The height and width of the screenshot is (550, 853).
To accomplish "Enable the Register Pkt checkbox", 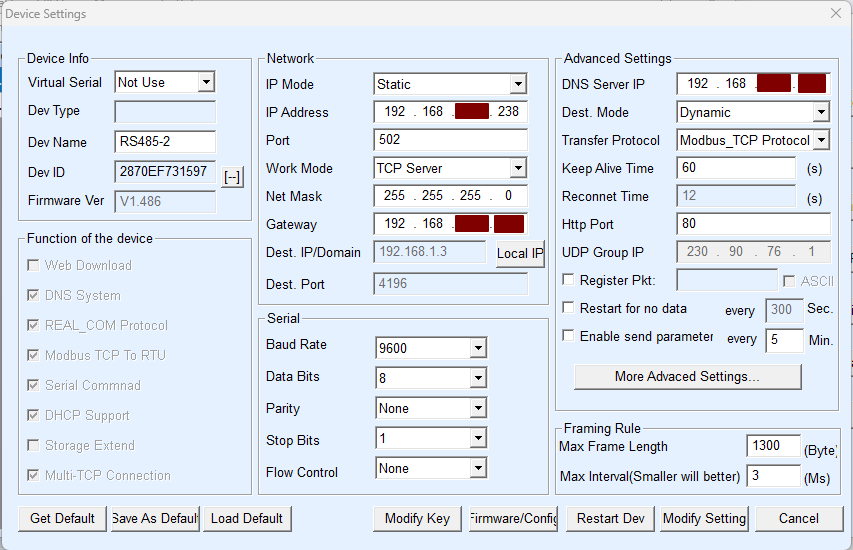I will pos(569,280).
